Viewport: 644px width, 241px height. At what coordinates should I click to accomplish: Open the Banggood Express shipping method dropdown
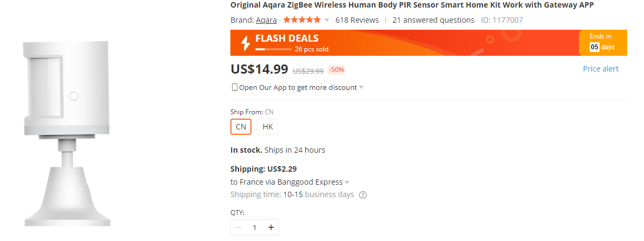coord(347,183)
